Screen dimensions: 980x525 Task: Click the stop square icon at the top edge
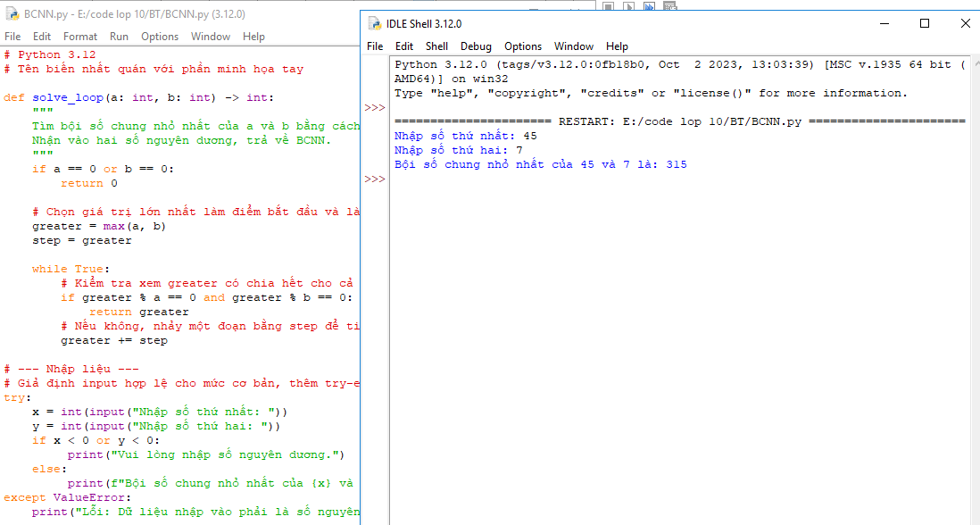coord(608,5)
